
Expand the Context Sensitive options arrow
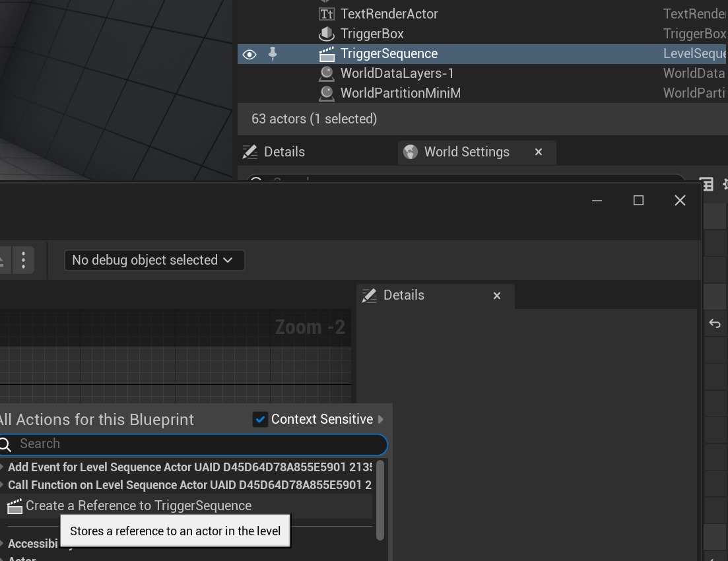pyautogui.click(x=381, y=419)
